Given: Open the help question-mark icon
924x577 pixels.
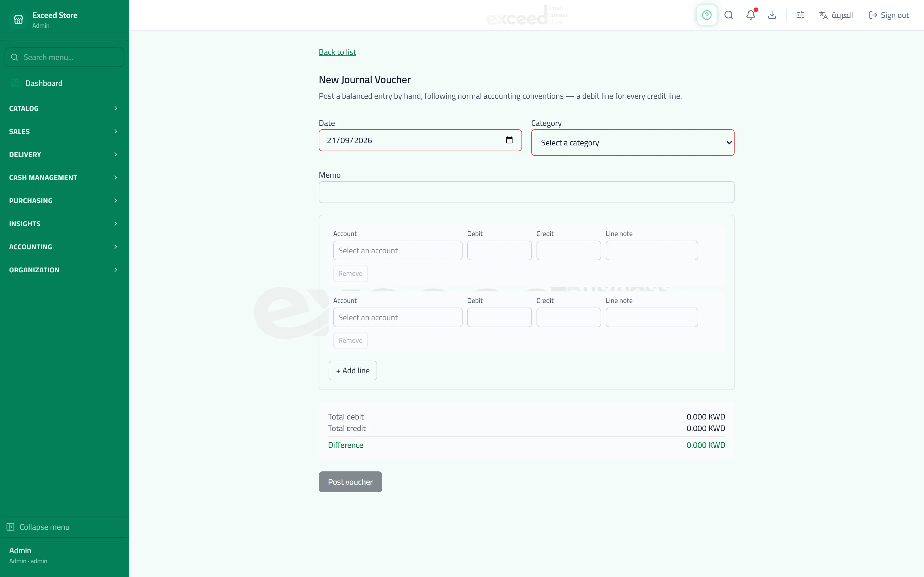Looking at the screenshot, I should (706, 15).
